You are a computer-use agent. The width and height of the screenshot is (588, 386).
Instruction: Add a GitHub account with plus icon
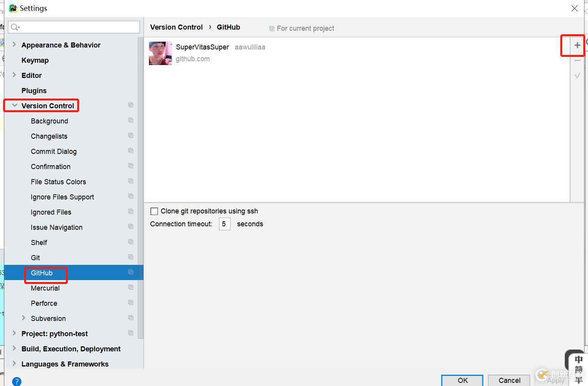pos(577,45)
